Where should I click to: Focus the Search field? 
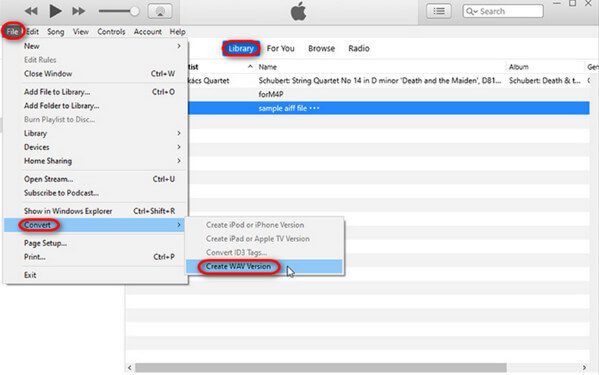[503, 11]
